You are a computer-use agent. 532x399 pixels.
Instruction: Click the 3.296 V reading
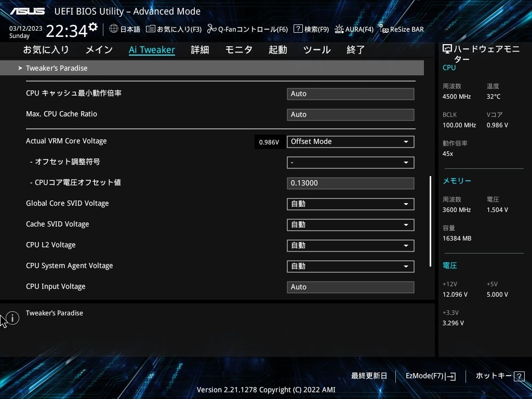tap(453, 323)
